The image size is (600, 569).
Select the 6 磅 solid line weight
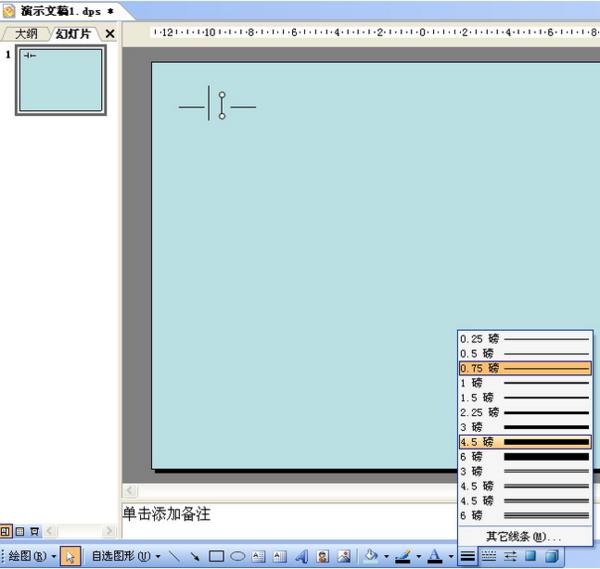tap(525, 457)
